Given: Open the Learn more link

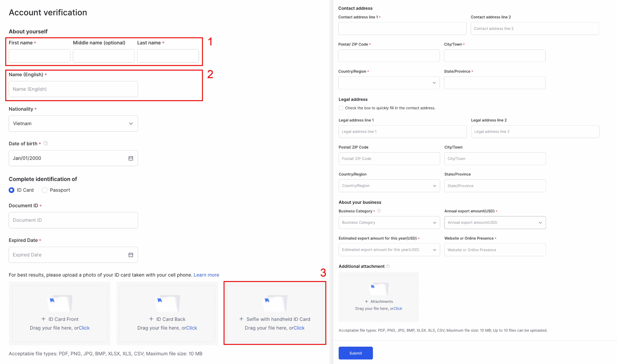Looking at the screenshot, I should [206, 275].
